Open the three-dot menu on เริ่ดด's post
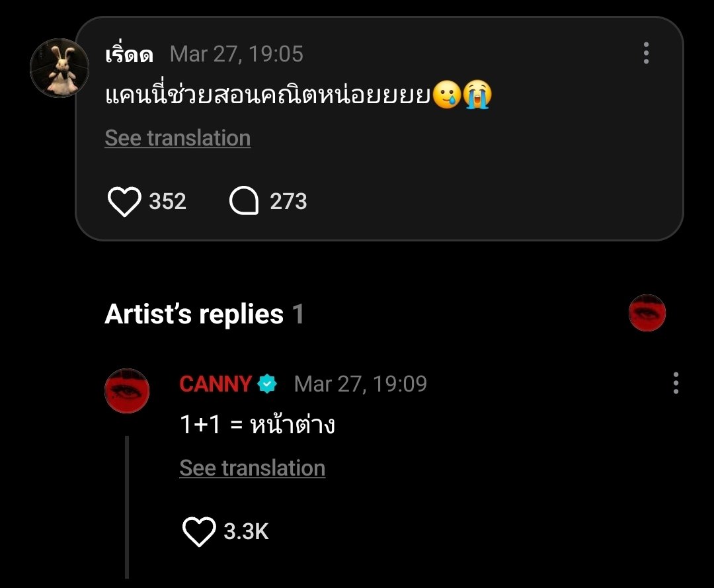Image resolution: width=714 pixels, height=588 pixels. [646, 54]
